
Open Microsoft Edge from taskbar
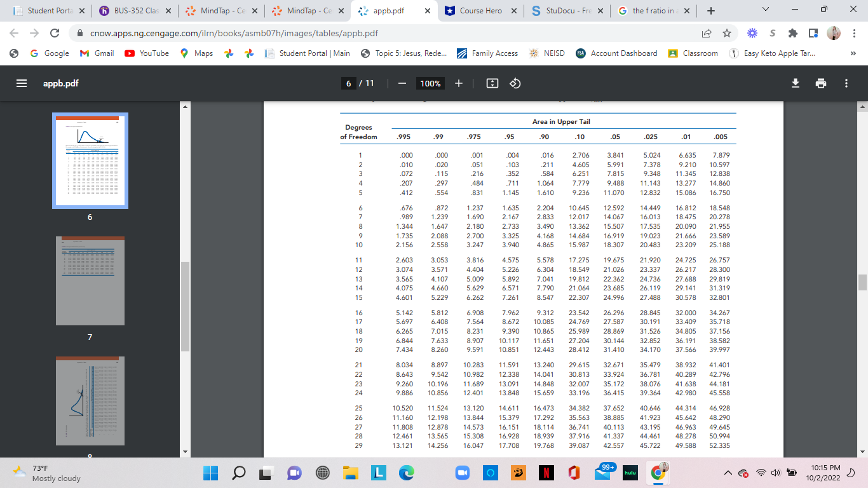point(406,473)
